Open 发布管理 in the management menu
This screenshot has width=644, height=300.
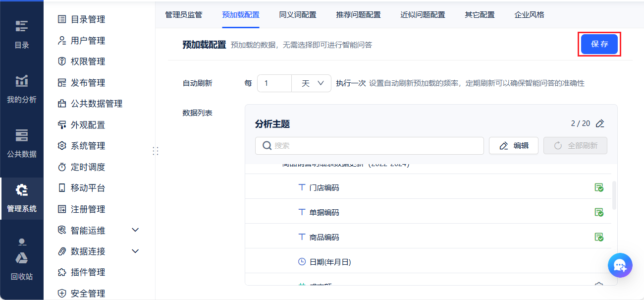pyautogui.click(x=88, y=83)
